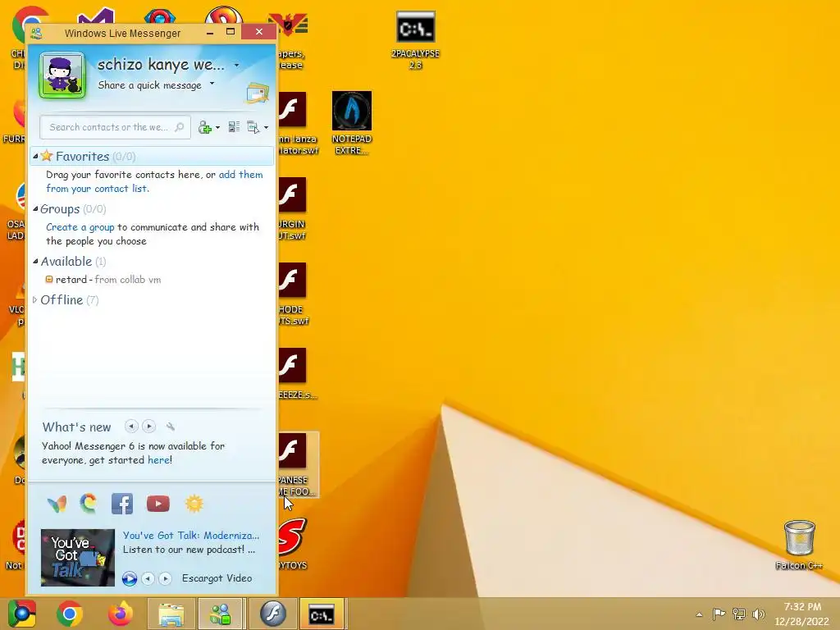Open the highlighted Flash swf desktop file
This screenshot has width=840, height=630.
click(299, 464)
